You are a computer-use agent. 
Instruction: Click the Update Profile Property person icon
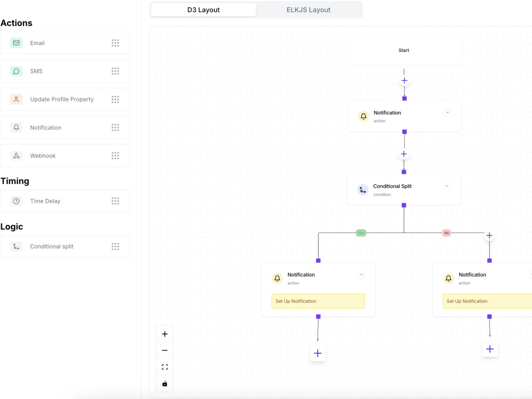click(x=16, y=99)
